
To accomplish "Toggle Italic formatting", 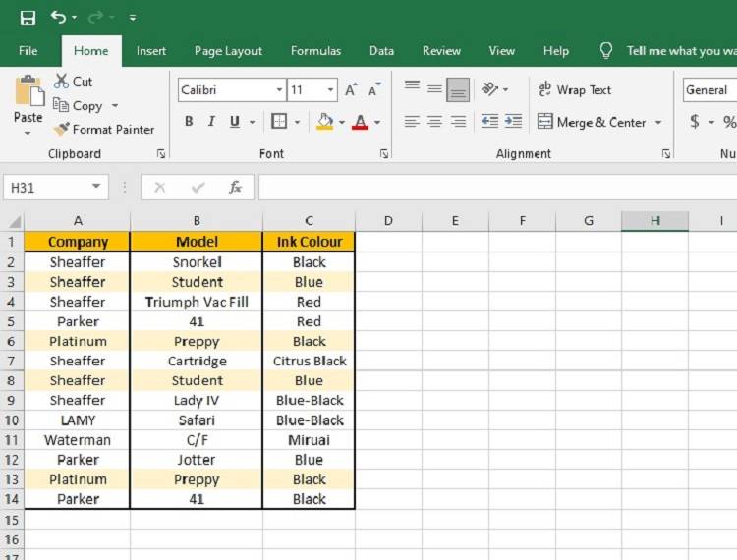I will tap(211, 122).
